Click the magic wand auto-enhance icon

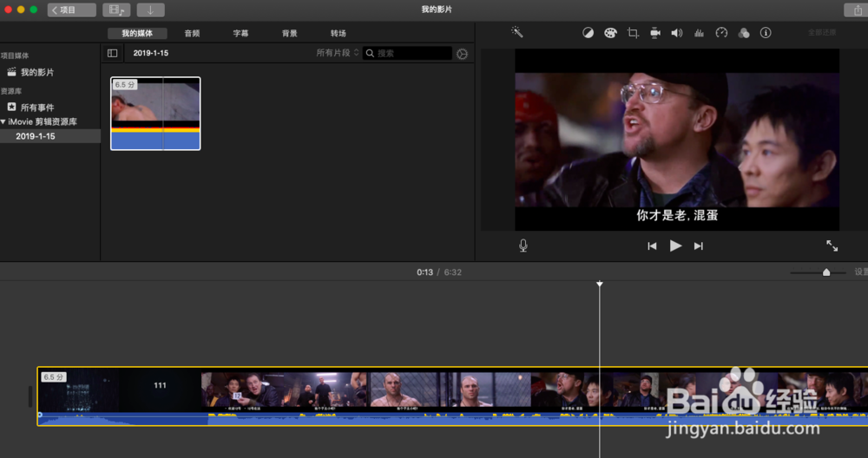point(517,32)
